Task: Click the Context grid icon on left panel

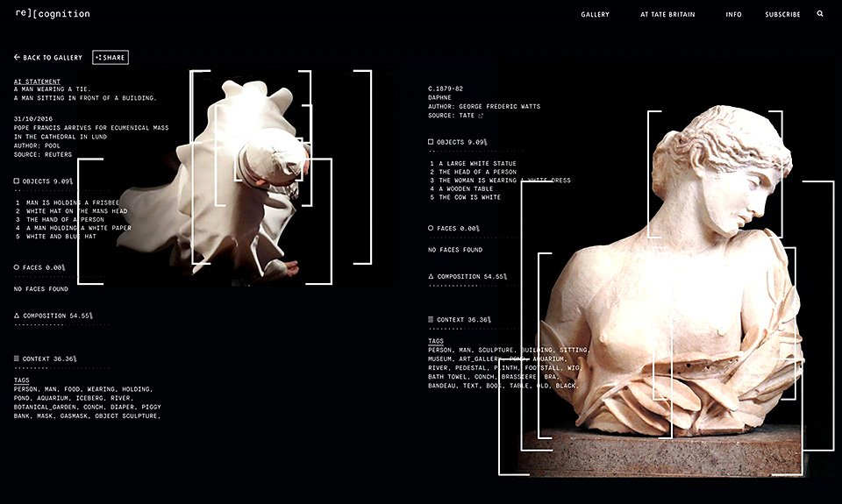Action: (x=16, y=358)
